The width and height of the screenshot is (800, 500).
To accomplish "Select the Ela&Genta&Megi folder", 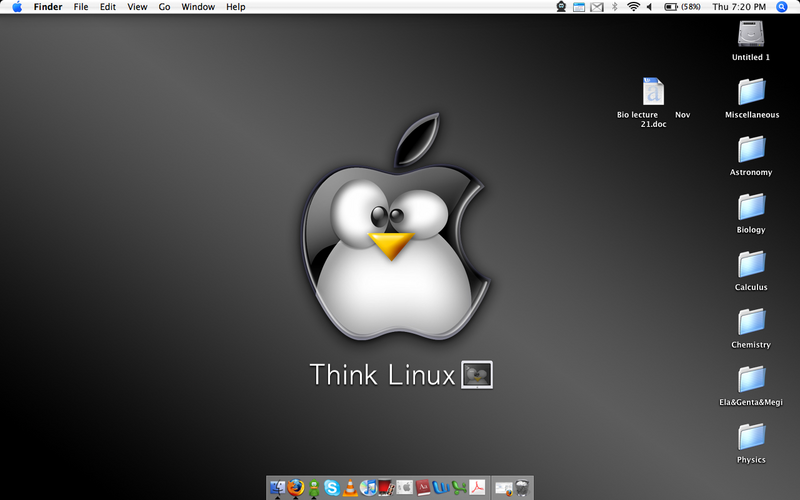I will tap(751, 386).
